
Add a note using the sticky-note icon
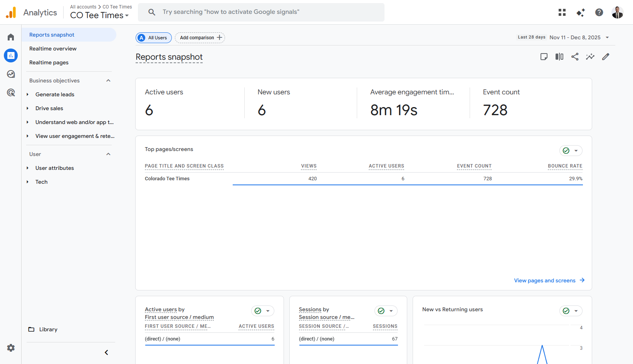pyautogui.click(x=544, y=57)
